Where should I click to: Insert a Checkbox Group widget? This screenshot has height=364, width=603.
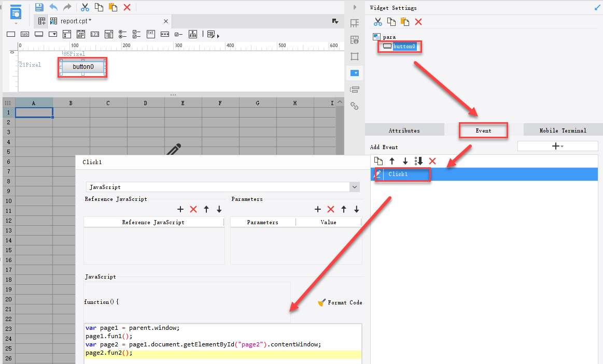coord(136,34)
